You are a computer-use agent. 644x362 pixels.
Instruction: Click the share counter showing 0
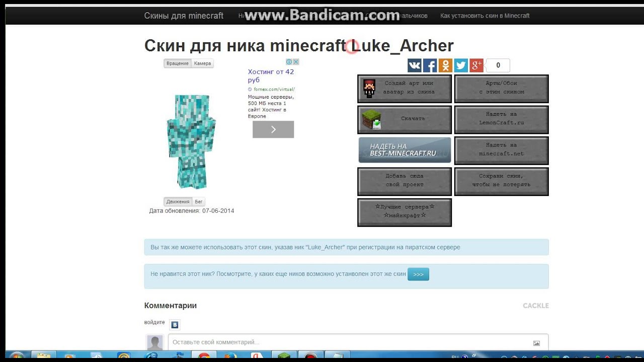pyautogui.click(x=498, y=65)
